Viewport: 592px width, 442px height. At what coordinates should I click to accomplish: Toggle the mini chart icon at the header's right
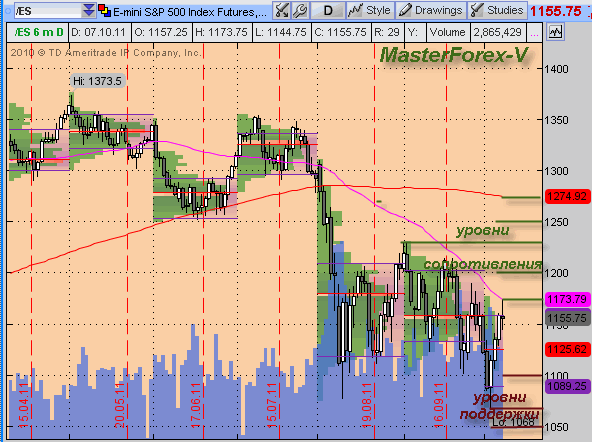(555, 32)
